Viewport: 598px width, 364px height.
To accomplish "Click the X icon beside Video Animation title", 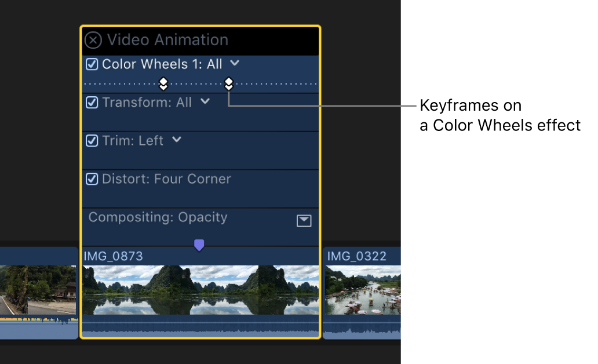I will tap(93, 40).
